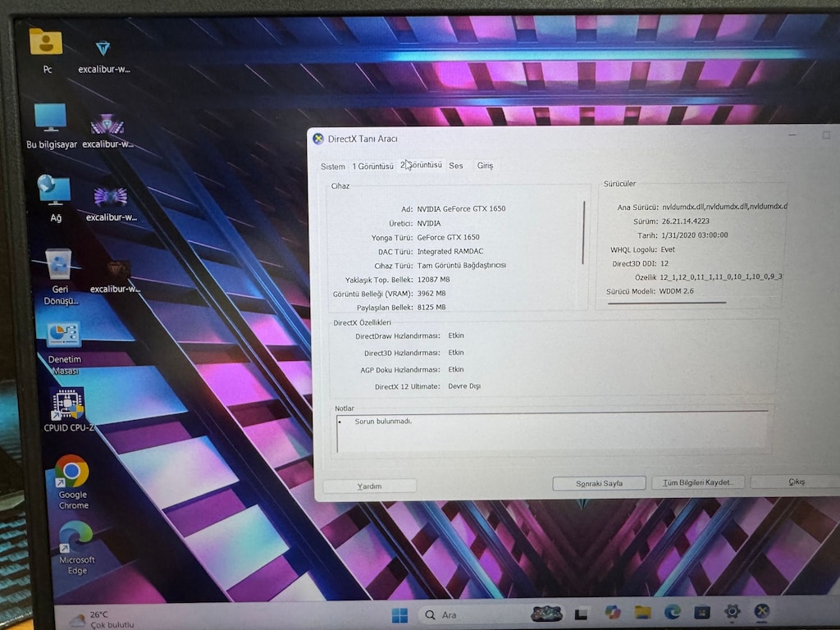Select the 2 Görüntüsü tab
This screenshot has height=630, width=840.
tap(421, 165)
